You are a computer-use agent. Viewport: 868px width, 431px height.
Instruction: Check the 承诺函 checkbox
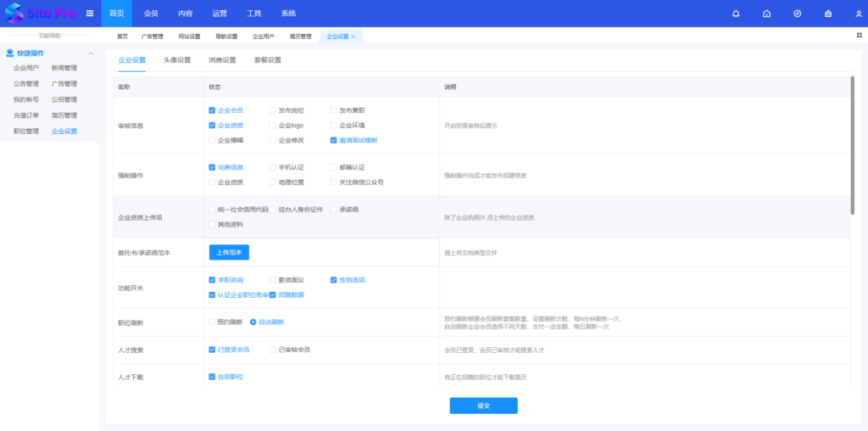click(x=333, y=210)
